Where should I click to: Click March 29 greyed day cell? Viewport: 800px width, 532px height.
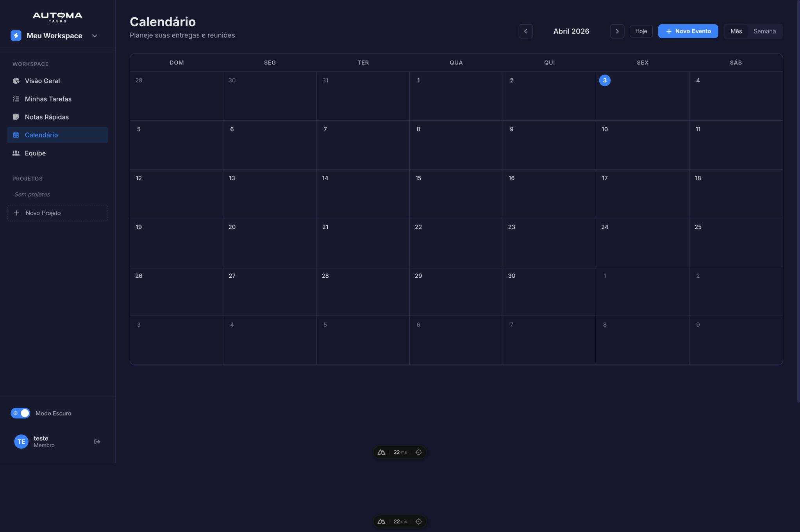coord(177,96)
